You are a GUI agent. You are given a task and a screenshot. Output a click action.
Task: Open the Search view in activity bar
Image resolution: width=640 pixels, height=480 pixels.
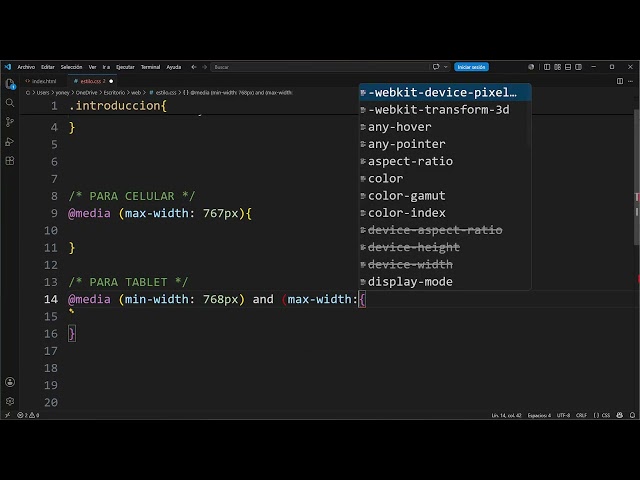(10, 103)
